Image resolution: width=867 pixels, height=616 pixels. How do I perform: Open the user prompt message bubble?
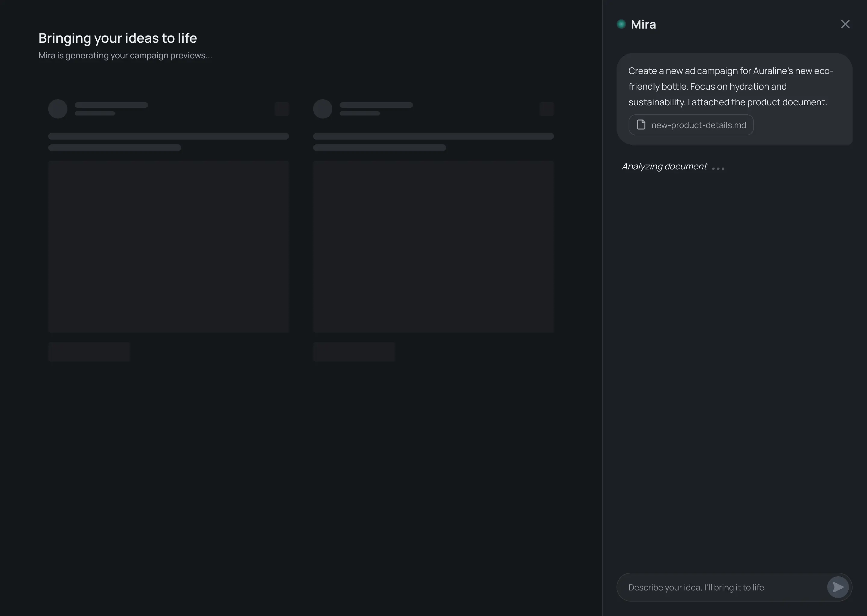pos(735,99)
